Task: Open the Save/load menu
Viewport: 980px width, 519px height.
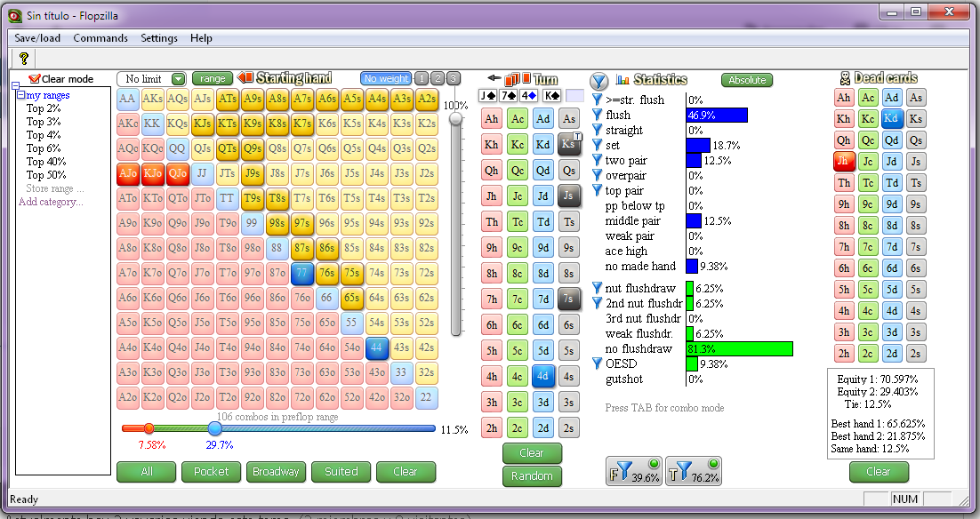Action: point(37,38)
